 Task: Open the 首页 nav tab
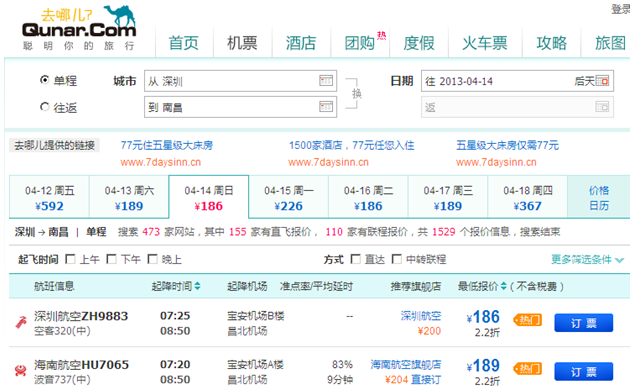(184, 43)
